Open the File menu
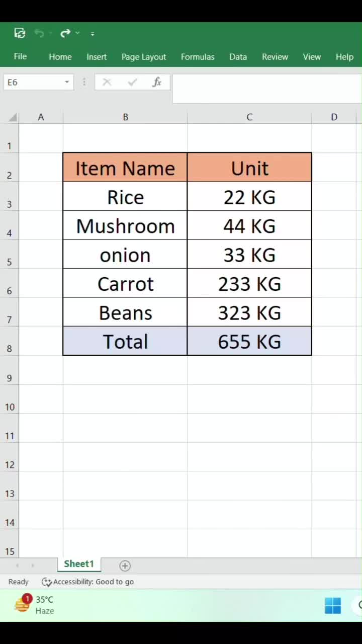362x644 pixels. pos(20,56)
